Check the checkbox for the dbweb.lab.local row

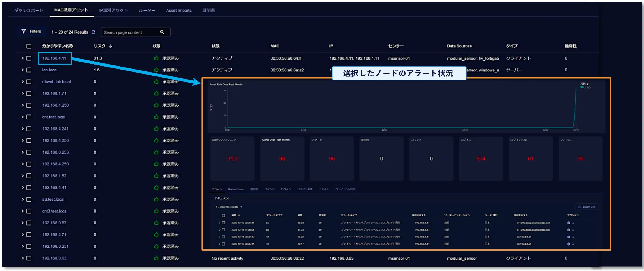29,82
